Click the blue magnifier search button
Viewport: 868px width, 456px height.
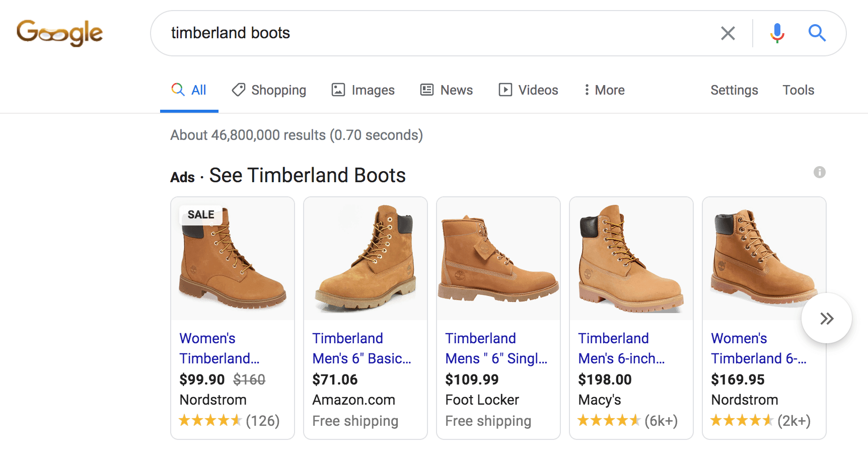tap(817, 33)
